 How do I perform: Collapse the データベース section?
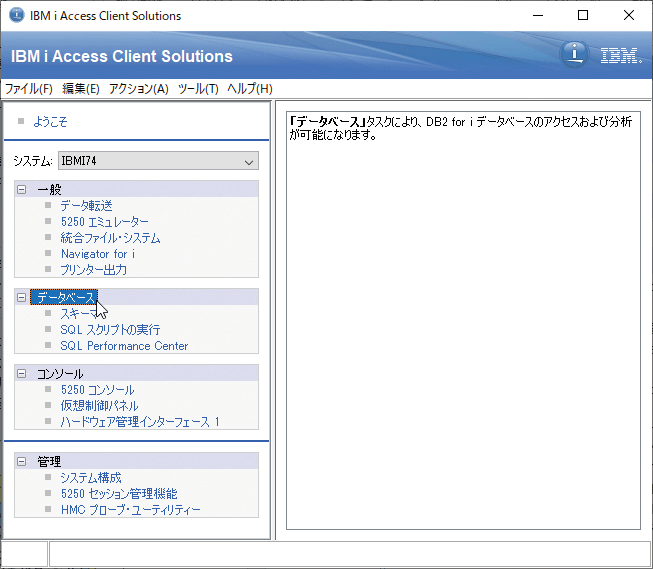[22, 297]
